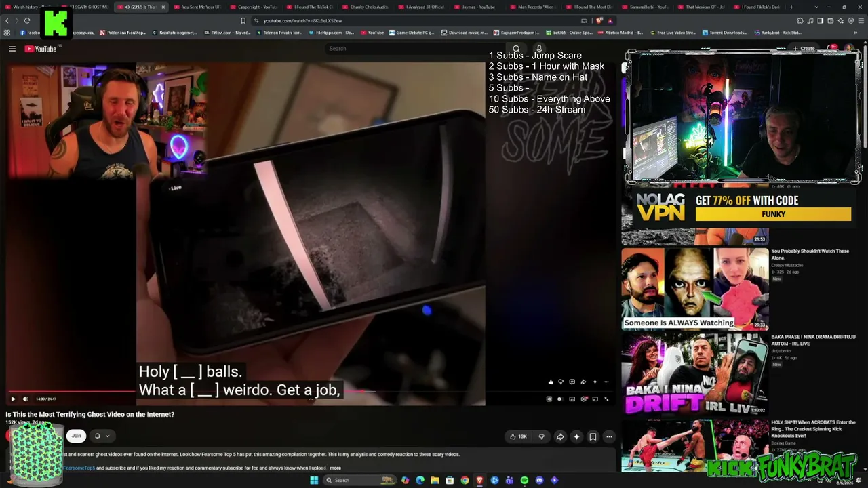The width and height of the screenshot is (868, 488).
Task: Open the Titlovi.com bookmark
Action: coord(227,33)
